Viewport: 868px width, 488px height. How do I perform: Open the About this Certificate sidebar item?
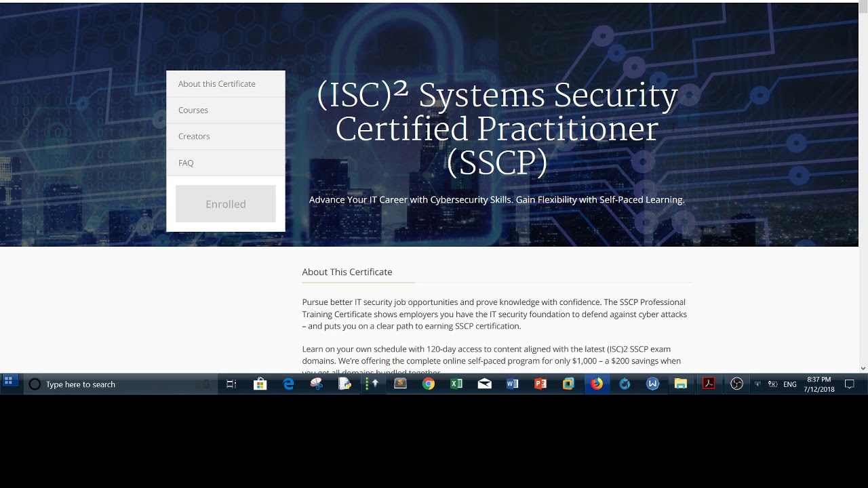pyautogui.click(x=226, y=84)
